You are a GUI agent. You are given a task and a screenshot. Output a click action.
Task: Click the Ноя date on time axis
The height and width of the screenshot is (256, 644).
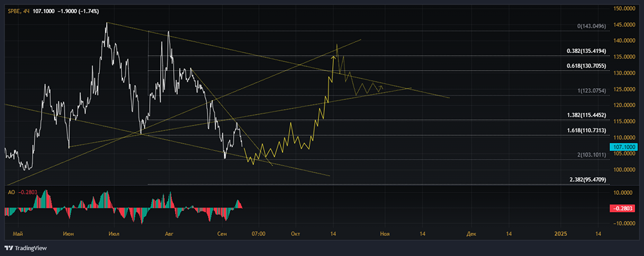(x=385, y=234)
